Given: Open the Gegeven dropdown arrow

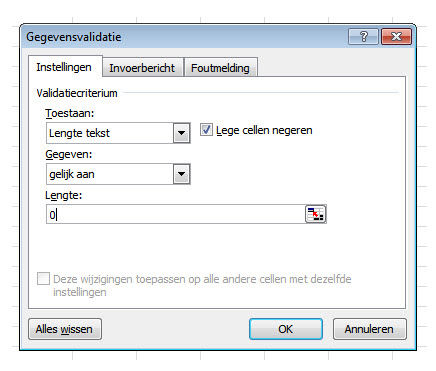Looking at the screenshot, I should tap(181, 174).
